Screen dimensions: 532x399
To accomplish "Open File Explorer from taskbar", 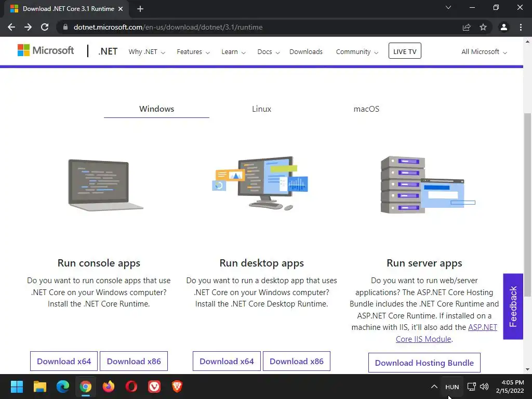I will click(x=39, y=387).
